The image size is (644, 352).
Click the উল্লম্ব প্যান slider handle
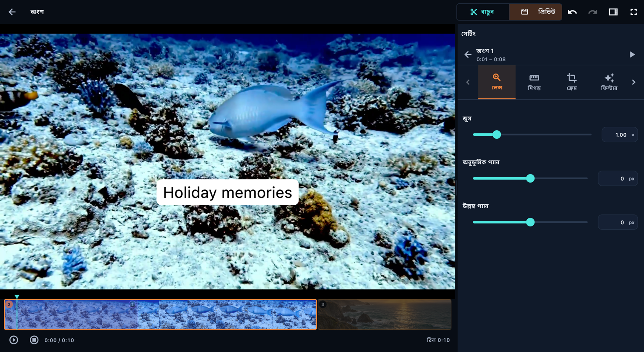pyautogui.click(x=530, y=222)
